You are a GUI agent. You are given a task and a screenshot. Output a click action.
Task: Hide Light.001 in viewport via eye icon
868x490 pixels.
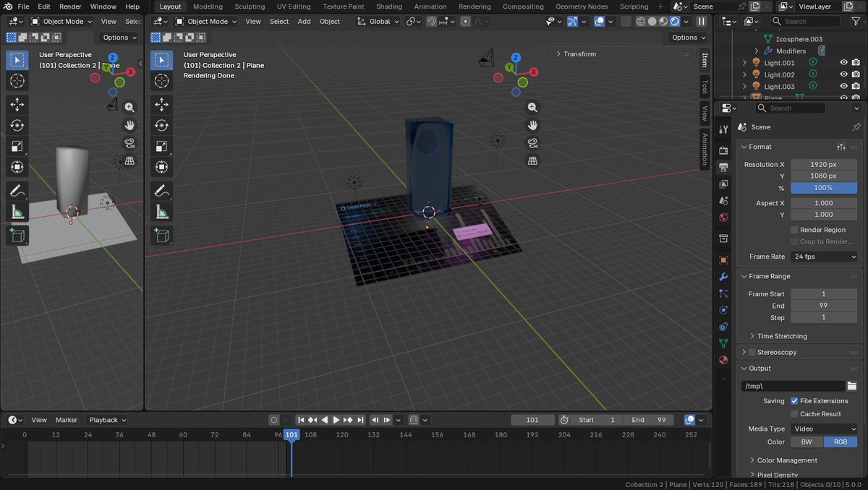tap(843, 63)
